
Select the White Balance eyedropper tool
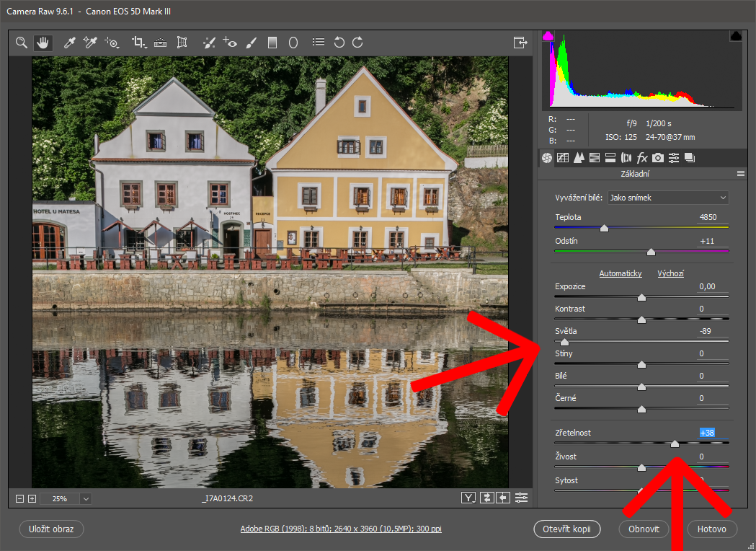[70, 43]
